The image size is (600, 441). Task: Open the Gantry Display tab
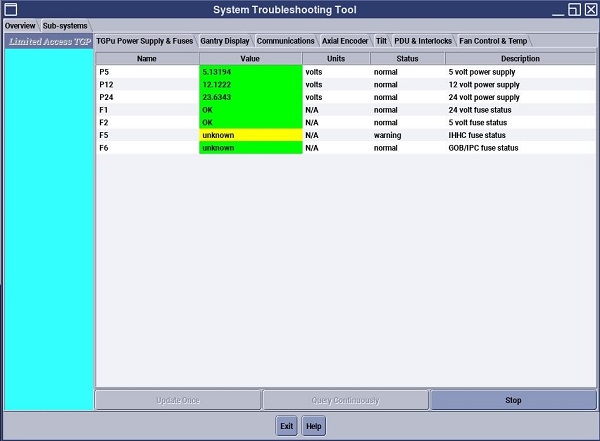click(x=224, y=41)
